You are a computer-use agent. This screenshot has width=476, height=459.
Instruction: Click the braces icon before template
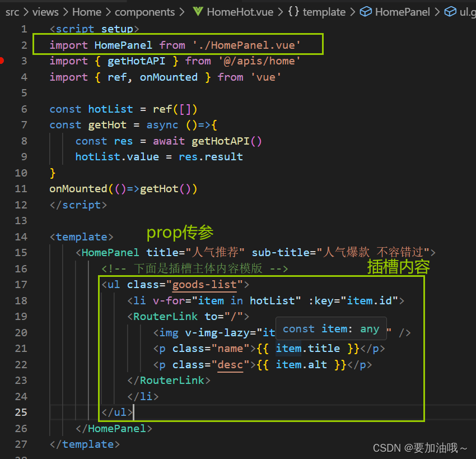pos(293,12)
